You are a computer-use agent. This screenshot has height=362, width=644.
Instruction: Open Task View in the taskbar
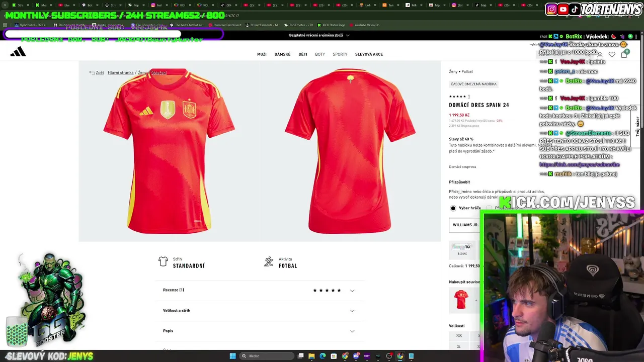pyautogui.click(x=300, y=356)
